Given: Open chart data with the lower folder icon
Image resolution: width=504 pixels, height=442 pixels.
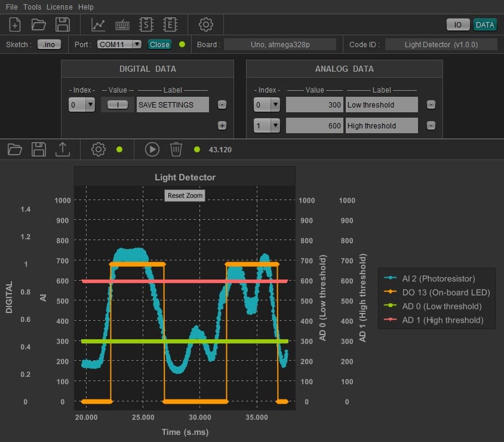Looking at the screenshot, I should 15,149.
